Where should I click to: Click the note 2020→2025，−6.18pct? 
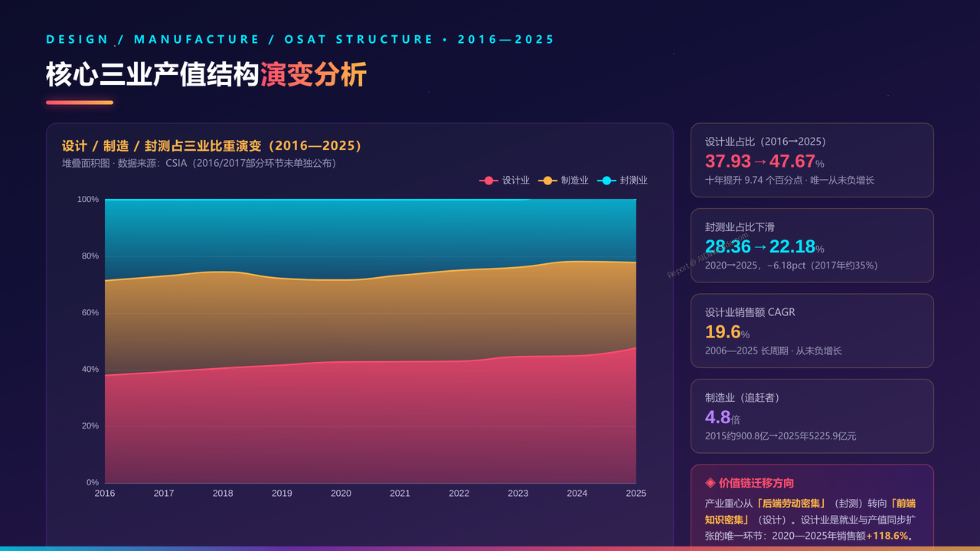[792, 266]
